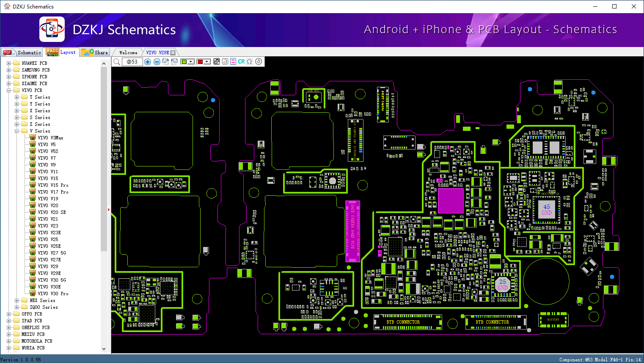The height and width of the screenshot is (363, 644).
Task: Click the overlapping windows icon in toolbar
Action: (x=217, y=61)
